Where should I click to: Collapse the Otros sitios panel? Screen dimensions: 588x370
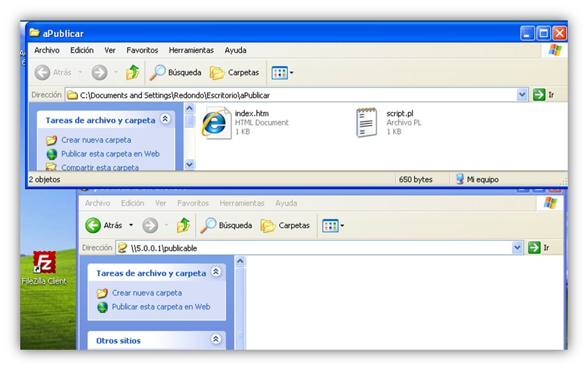click(x=216, y=340)
